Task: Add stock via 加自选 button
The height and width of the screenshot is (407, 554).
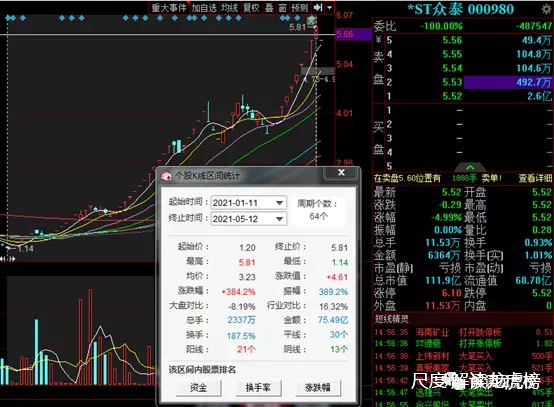Action: click(x=204, y=8)
